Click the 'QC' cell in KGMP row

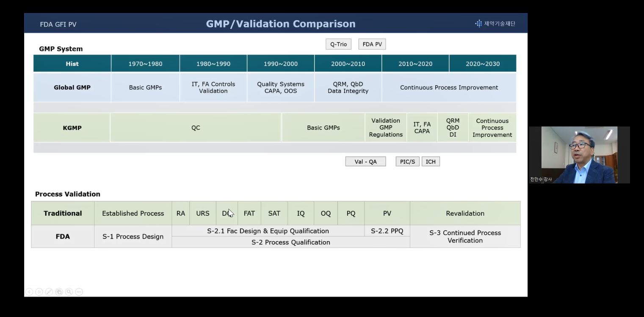pos(196,128)
